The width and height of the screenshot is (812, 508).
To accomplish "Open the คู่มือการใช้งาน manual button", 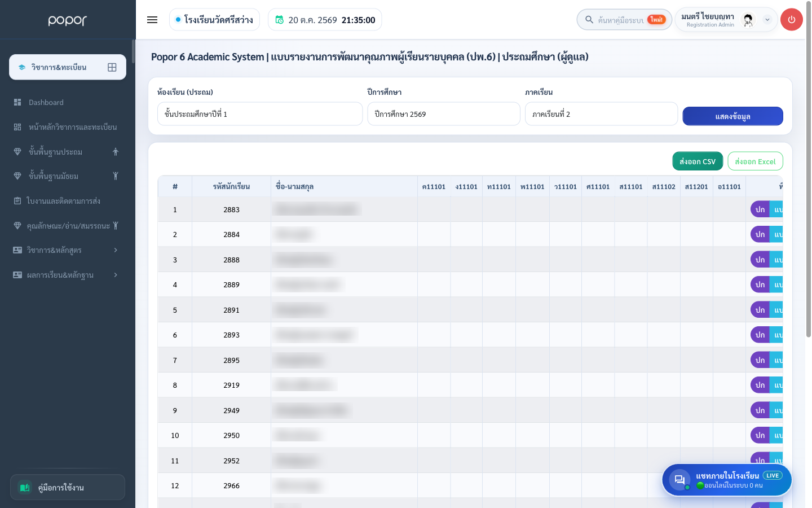I will tap(68, 487).
